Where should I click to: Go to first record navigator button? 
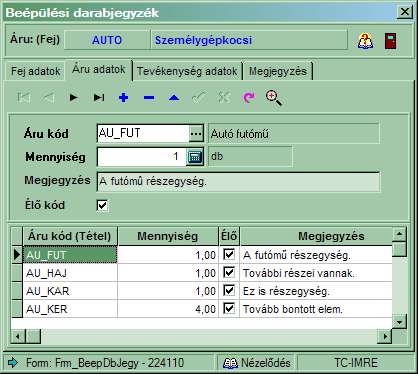click(x=24, y=98)
